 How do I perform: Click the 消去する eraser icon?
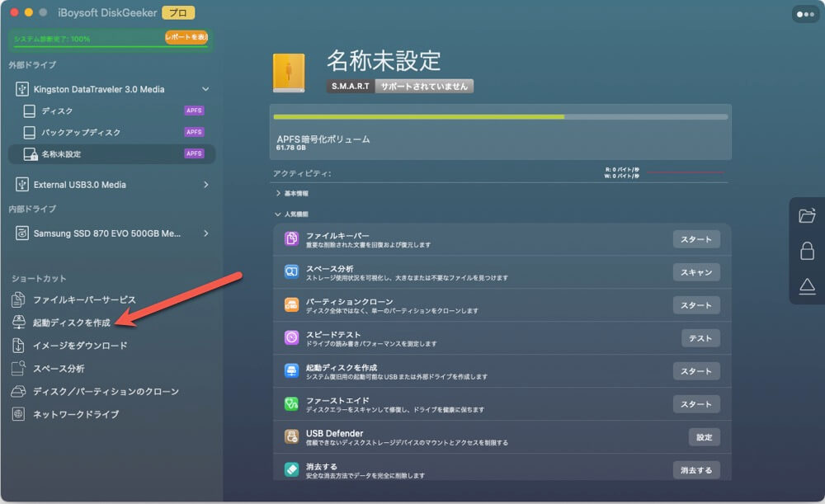(290, 469)
